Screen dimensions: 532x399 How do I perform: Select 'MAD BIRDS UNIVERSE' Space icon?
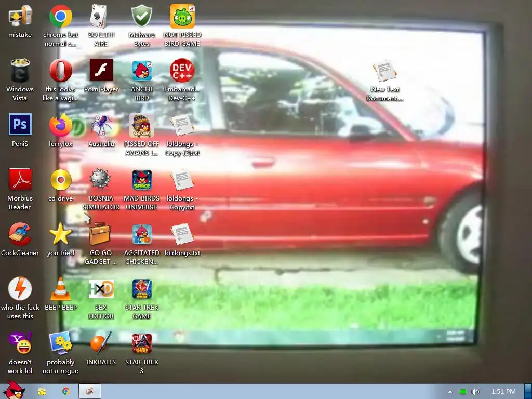(x=142, y=180)
